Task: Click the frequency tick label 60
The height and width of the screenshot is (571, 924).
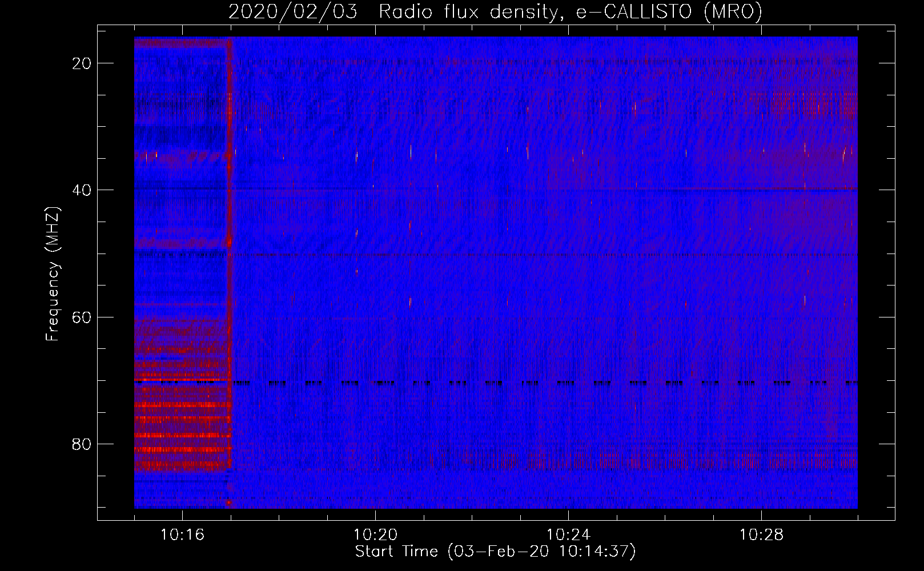Action: click(82, 317)
